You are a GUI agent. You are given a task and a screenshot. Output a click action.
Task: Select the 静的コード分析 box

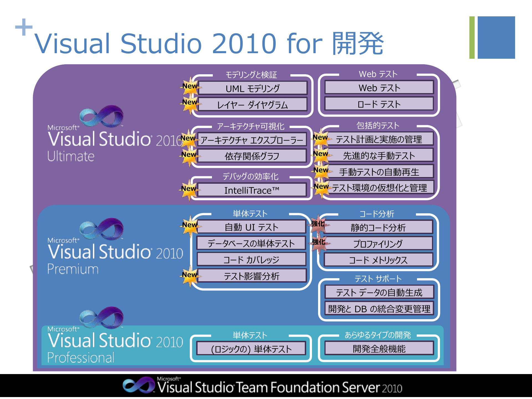[378, 227]
